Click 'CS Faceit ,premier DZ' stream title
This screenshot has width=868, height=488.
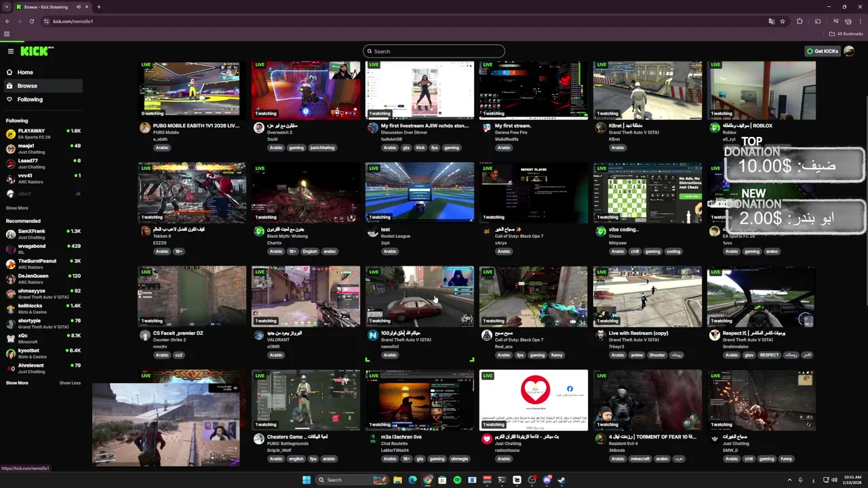[x=178, y=333]
